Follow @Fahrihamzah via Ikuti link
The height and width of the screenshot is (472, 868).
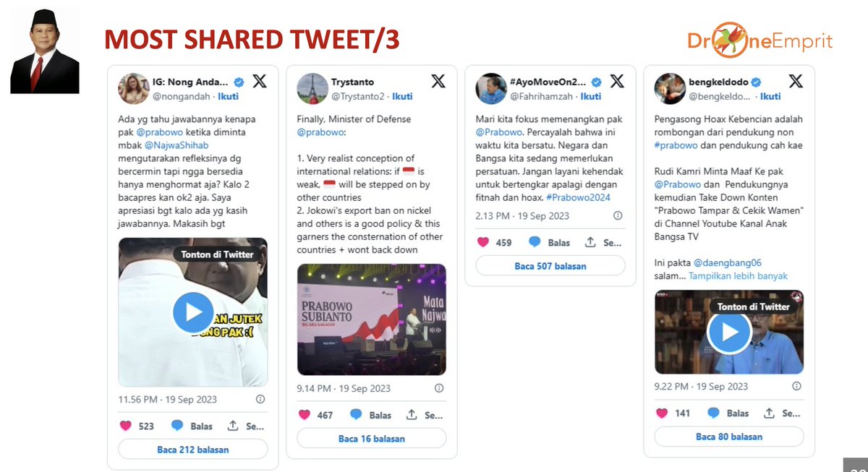click(590, 96)
